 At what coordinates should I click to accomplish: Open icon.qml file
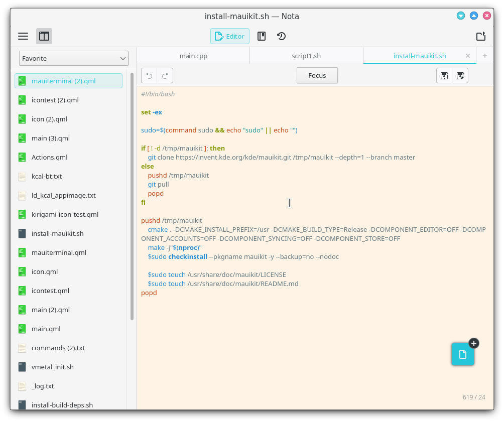(68, 271)
